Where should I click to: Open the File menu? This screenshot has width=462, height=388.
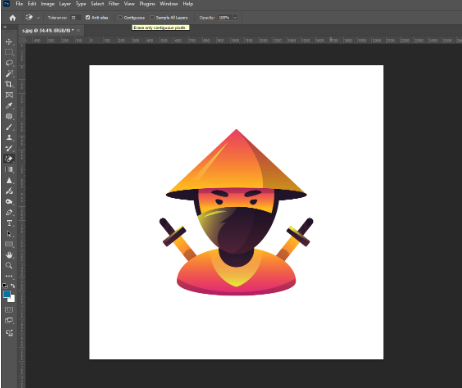[19, 4]
